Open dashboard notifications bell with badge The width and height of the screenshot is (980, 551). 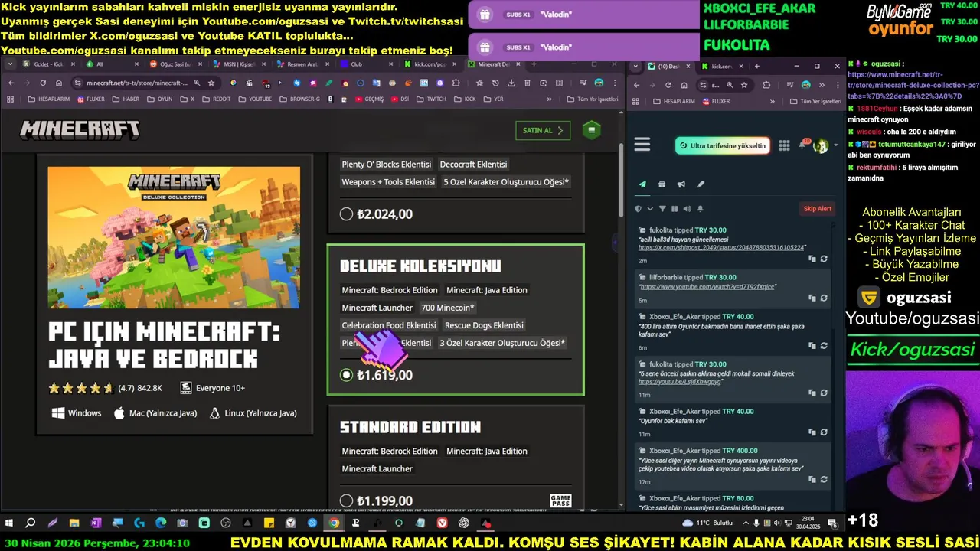pos(804,145)
